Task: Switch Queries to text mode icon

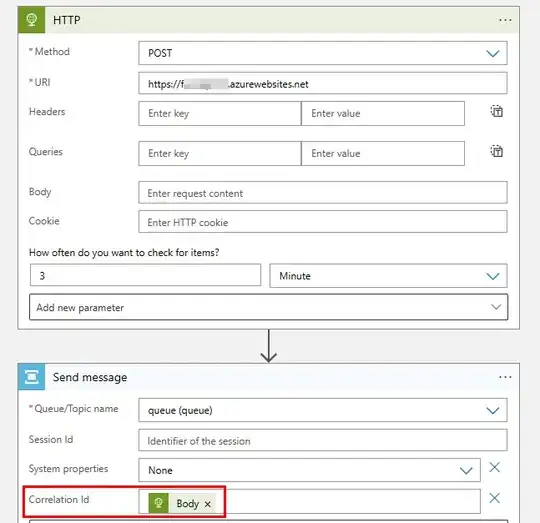Action: coord(497,151)
